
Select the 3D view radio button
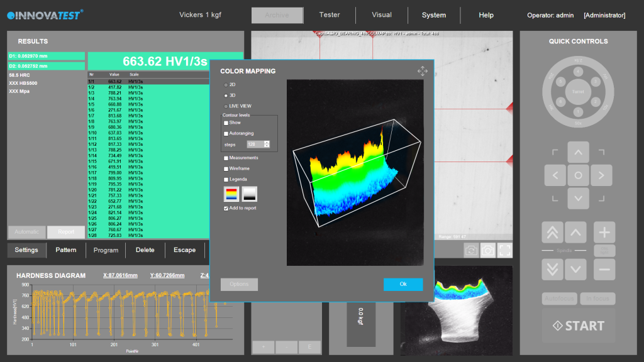click(226, 96)
